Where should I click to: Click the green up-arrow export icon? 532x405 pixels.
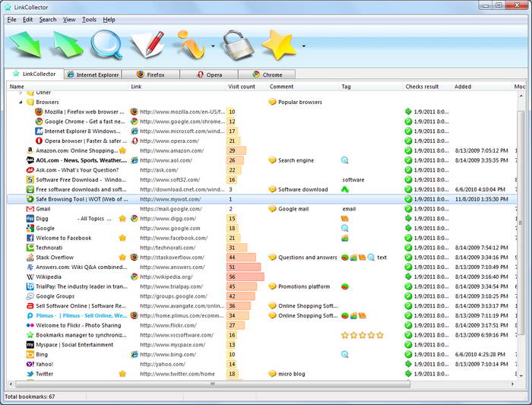(x=67, y=44)
